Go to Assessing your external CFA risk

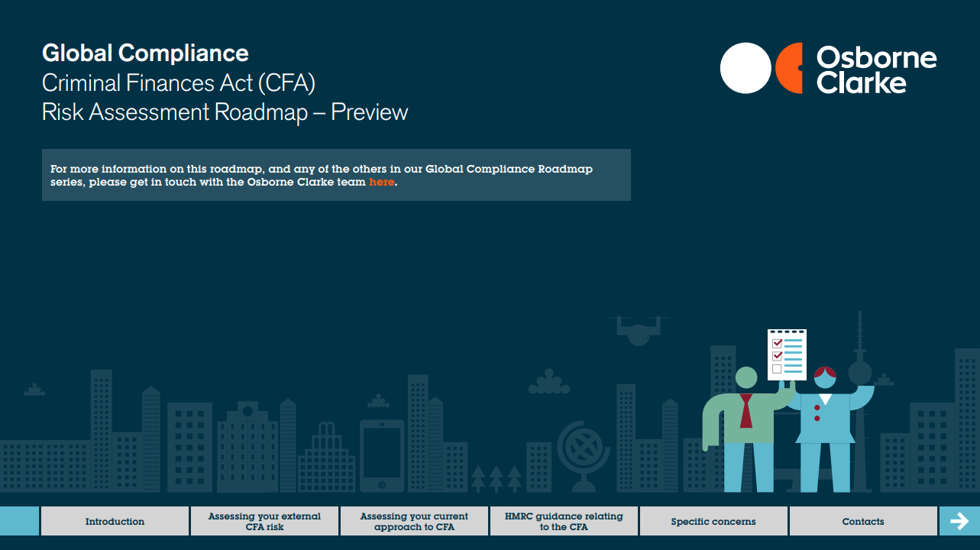[x=264, y=521]
